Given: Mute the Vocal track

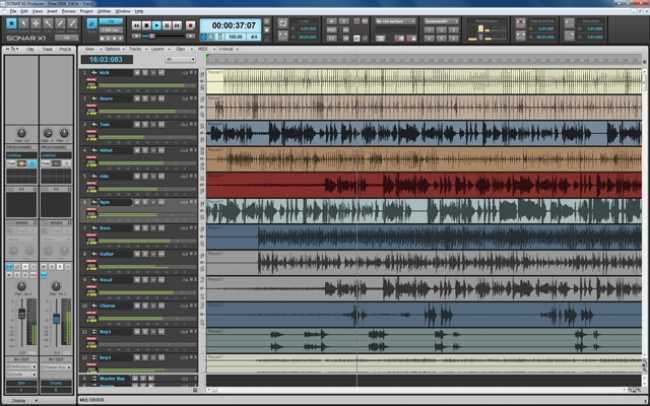Looking at the screenshot, I should click(137, 280).
